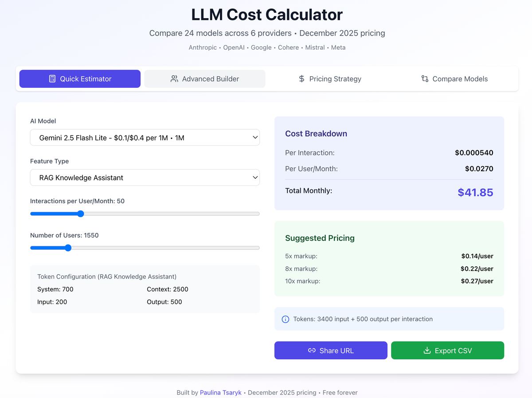532x398 pixels.
Task: Open the AI Model dropdown
Action: (145, 138)
